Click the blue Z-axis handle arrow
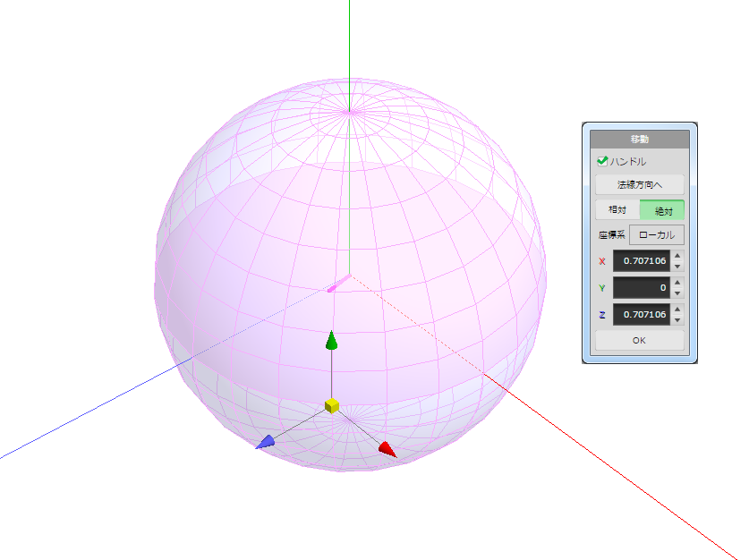Screen dimensions: 749x560 pos(266,443)
